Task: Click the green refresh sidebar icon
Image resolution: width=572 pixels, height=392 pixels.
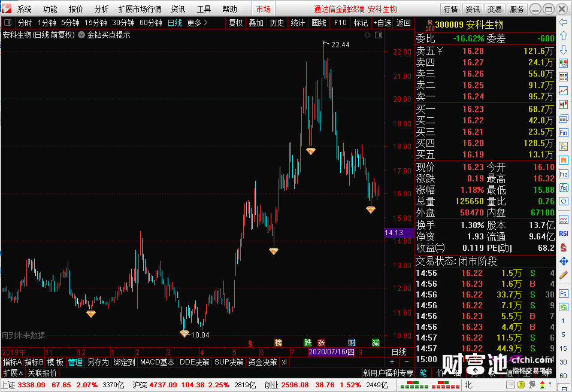Action: (x=563, y=307)
